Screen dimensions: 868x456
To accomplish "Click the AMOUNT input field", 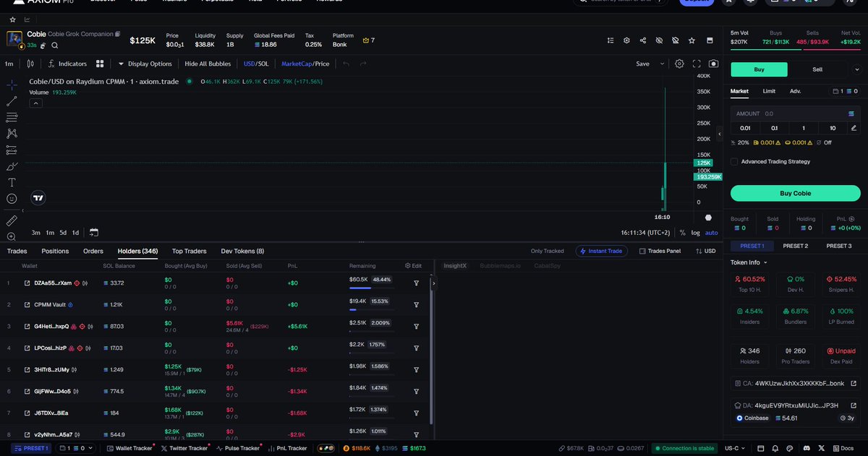I will [795, 113].
